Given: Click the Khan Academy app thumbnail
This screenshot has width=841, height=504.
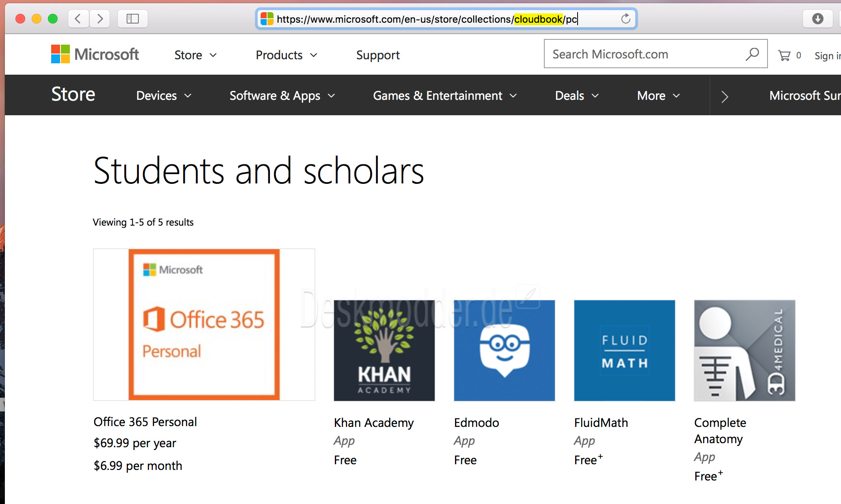Looking at the screenshot, I should [x=384, y=351].
